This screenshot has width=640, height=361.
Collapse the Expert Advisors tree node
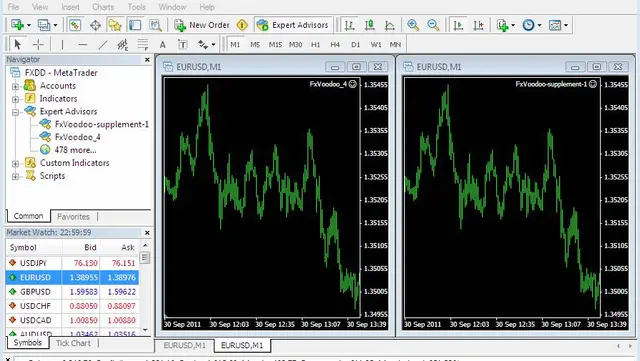tap(16, 112)
